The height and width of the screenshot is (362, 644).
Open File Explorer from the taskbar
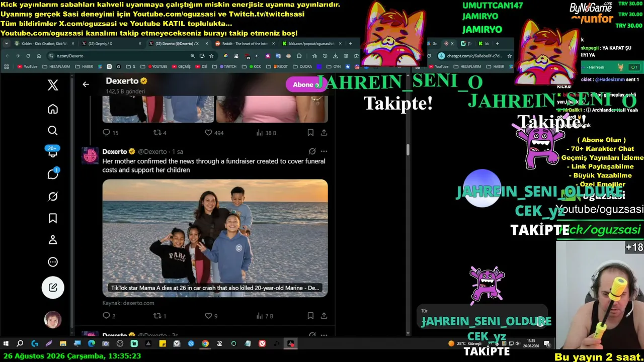(63, 344)
